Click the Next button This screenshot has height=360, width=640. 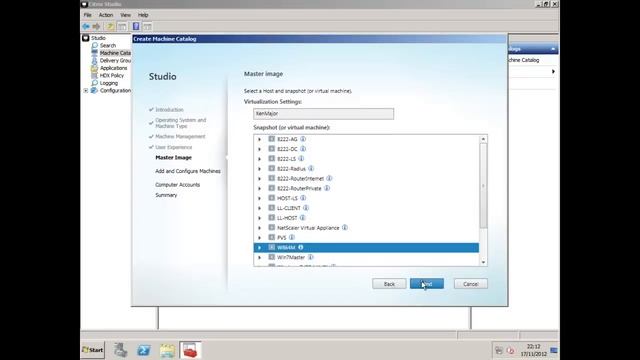(x=427, y=284)
